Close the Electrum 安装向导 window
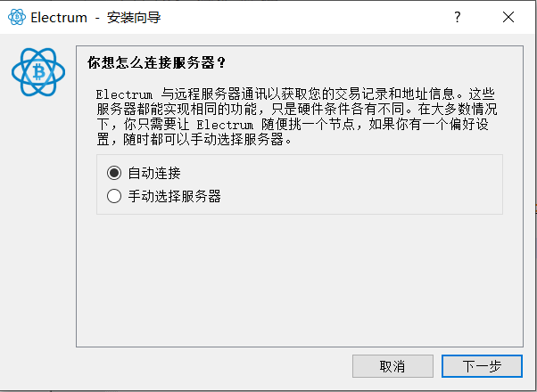 [508, 17]
